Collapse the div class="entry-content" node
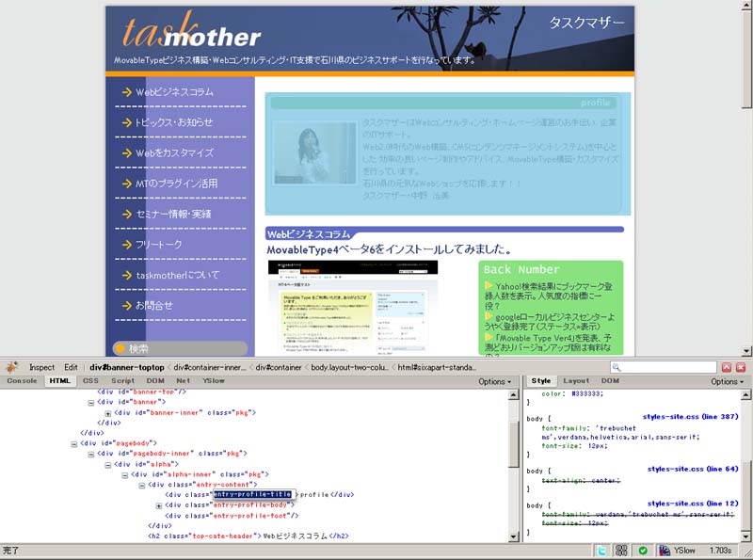753x560 pixels. [142, 486]
